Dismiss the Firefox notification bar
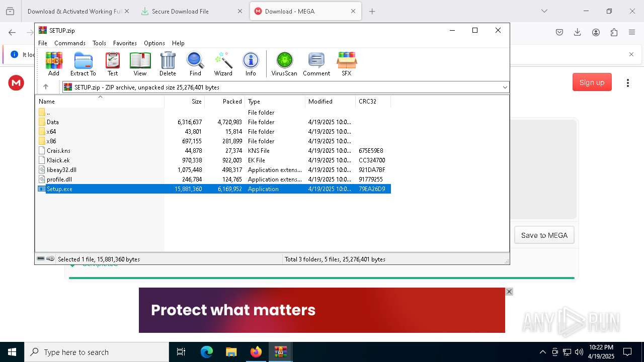The image size is (644, 362). coord(631,54)
